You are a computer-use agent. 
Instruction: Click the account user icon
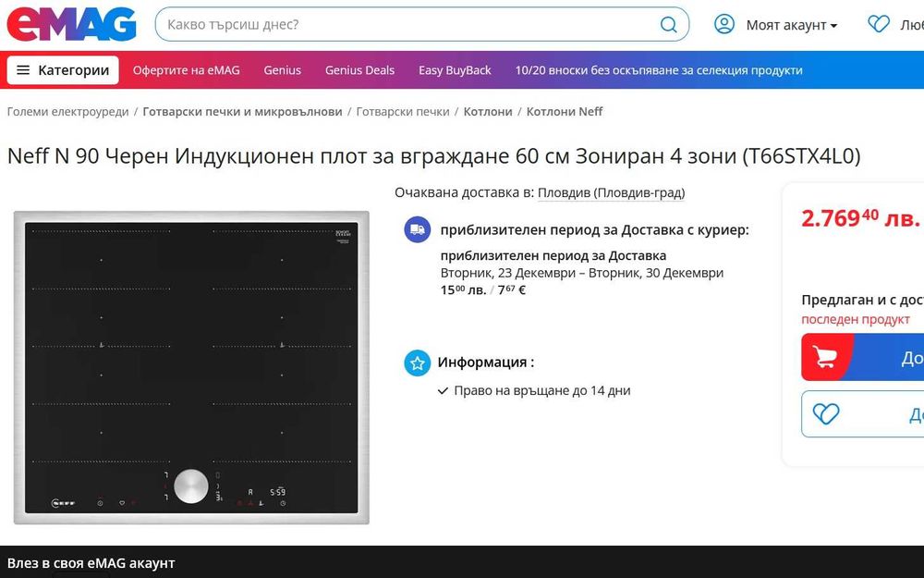pyautogui.click(x=724, y=24)
